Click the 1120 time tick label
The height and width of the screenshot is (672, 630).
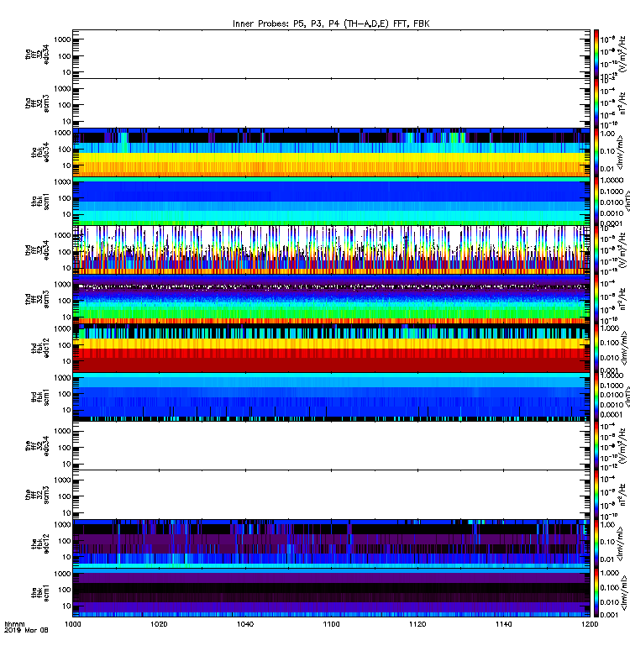(417, 624)
